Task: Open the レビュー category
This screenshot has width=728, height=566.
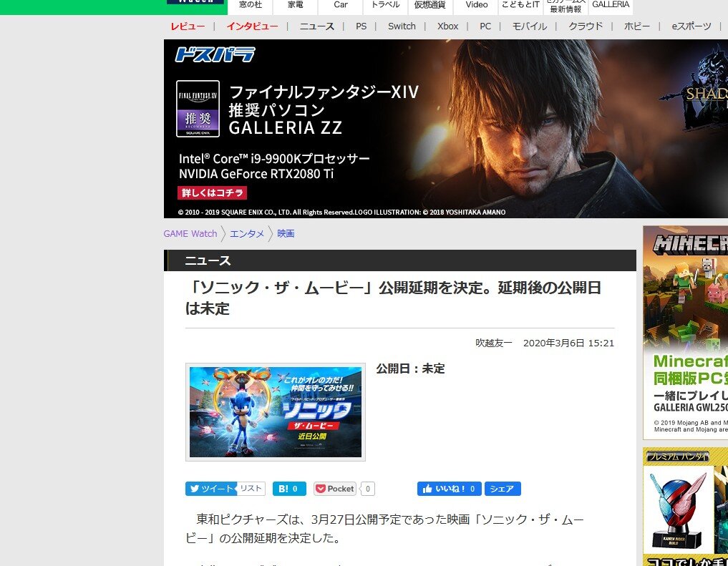Action: pyautogui.click(x=188, y=26)
